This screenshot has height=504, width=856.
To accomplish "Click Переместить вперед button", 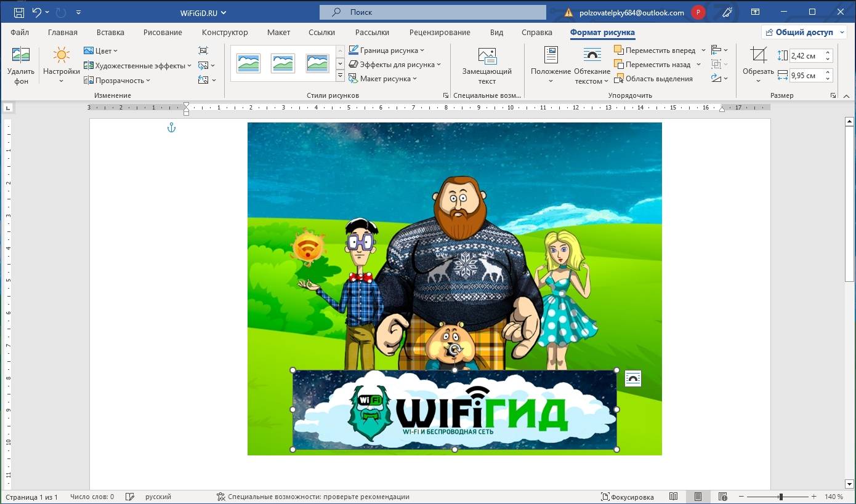I will 655,50.
